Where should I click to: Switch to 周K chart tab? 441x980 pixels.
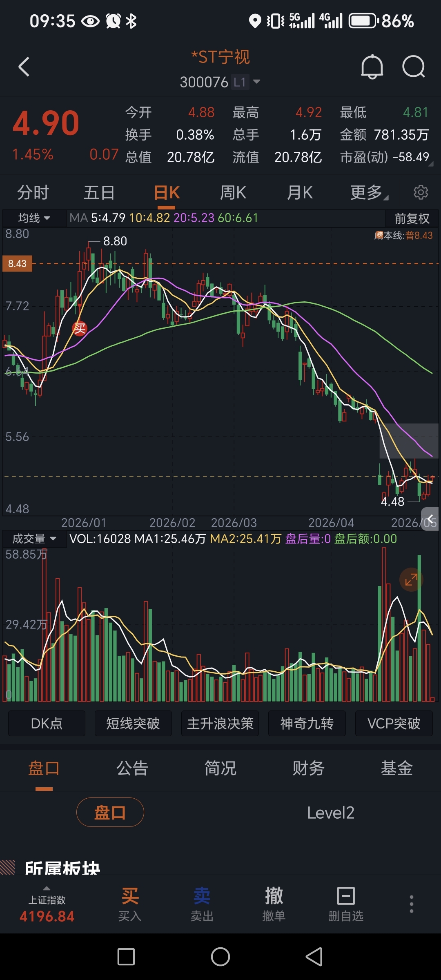pyautogui.click(x=233, y=193)
